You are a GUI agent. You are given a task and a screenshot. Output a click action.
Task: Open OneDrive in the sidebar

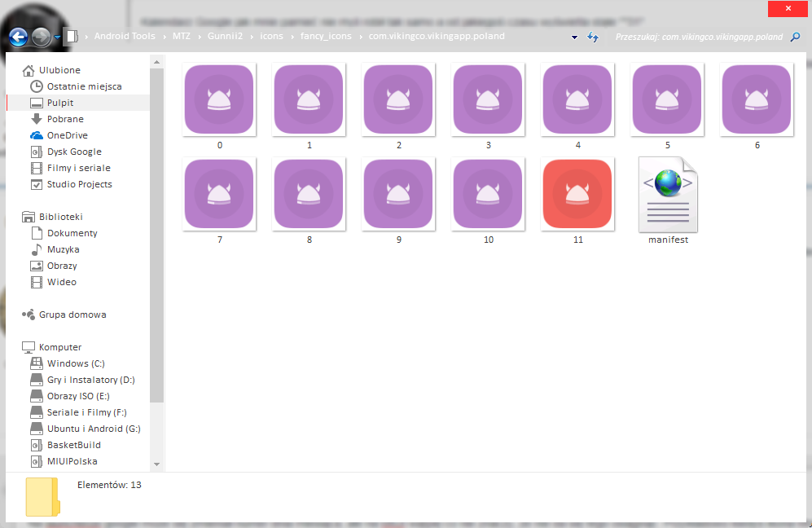point(67,135)
